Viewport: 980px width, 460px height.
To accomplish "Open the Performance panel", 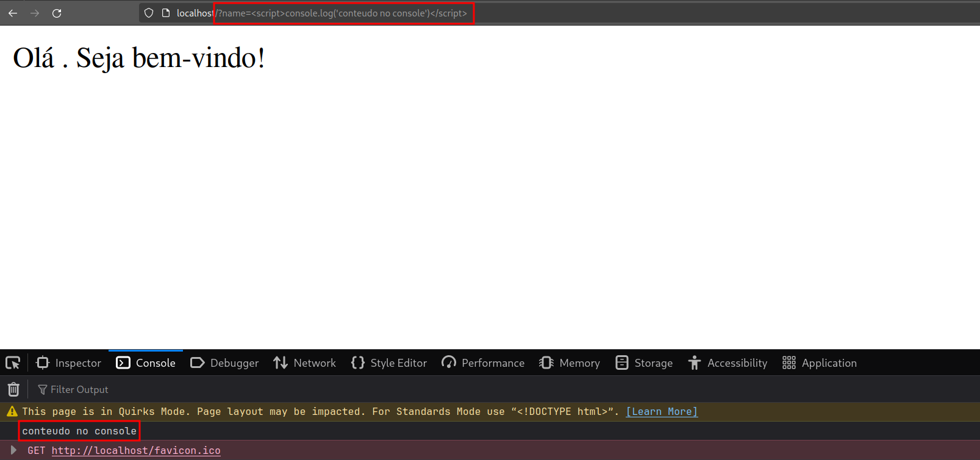I will click(483, 363).
